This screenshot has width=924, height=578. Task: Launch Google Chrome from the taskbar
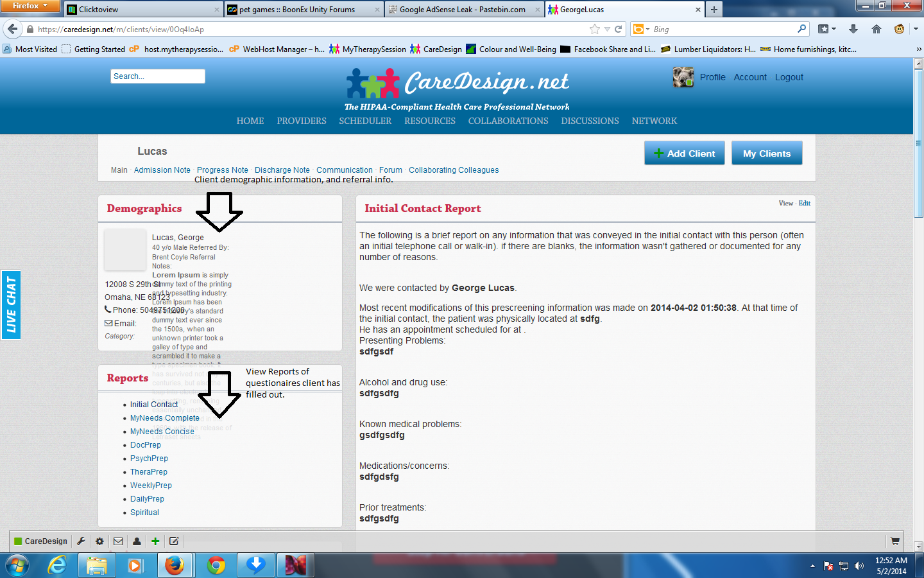pyautogui.click(x=216, y=565)
